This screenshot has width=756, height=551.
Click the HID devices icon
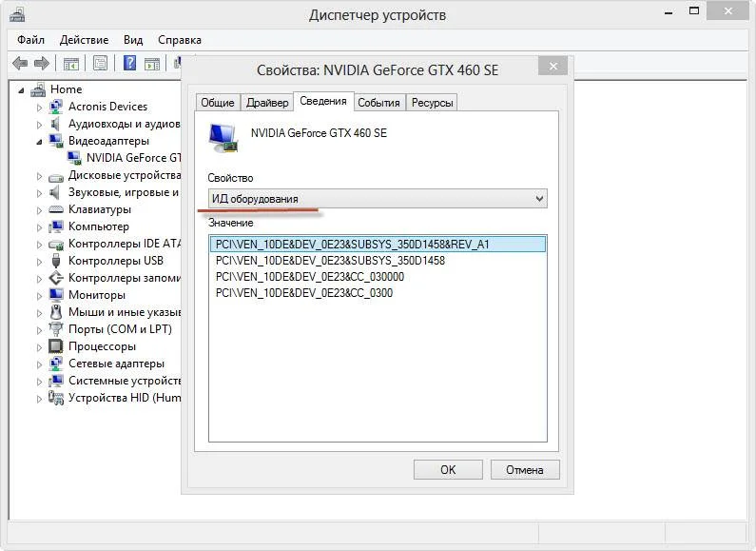56,398
